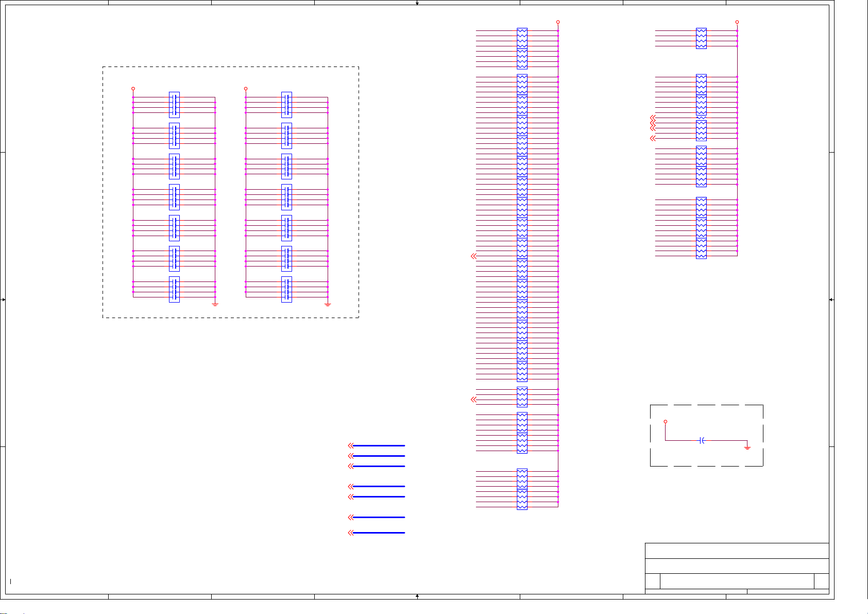The height and width of the screenshot is (614, 868).
Task: Select the power node atop the long resistor column
Action: 558,22
